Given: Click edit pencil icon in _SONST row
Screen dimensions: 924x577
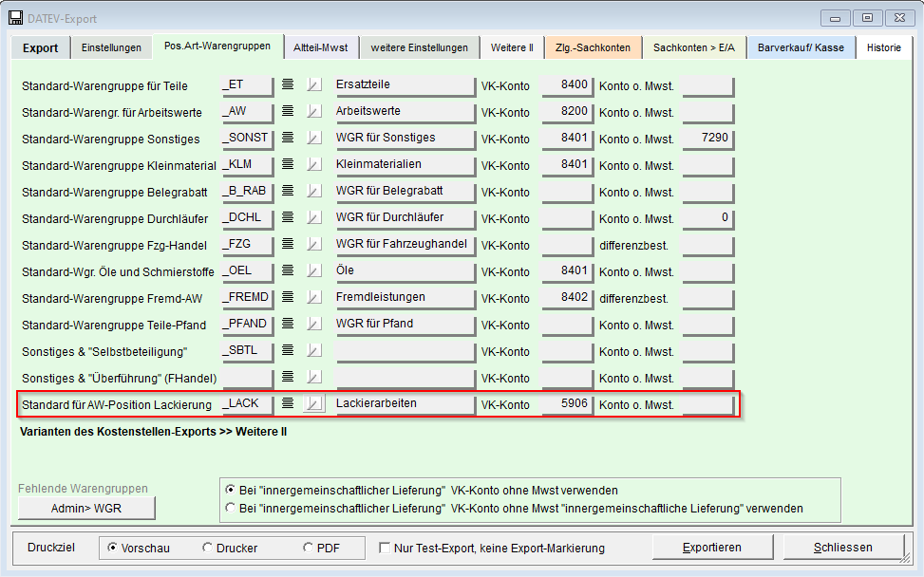Looking at the screenshot, I should point(314,138).
